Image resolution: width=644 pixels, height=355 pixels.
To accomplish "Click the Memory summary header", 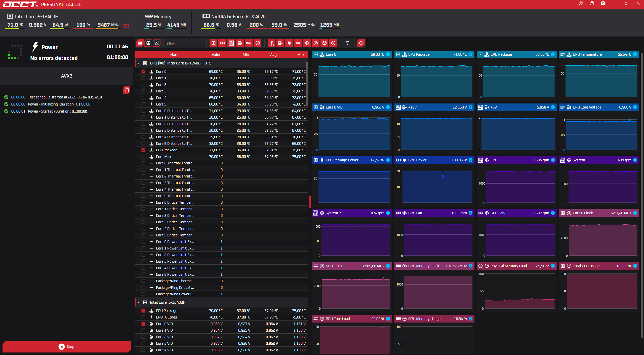I will [x=158, y=16].
